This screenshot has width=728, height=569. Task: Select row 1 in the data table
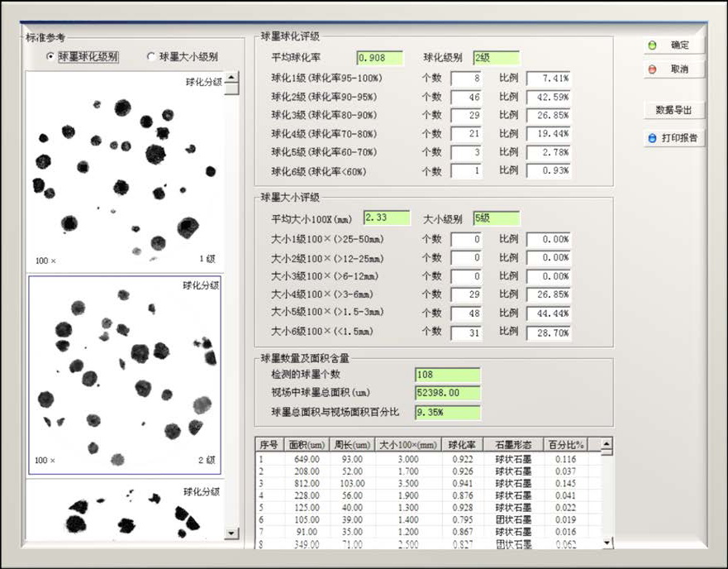[413, 458]
